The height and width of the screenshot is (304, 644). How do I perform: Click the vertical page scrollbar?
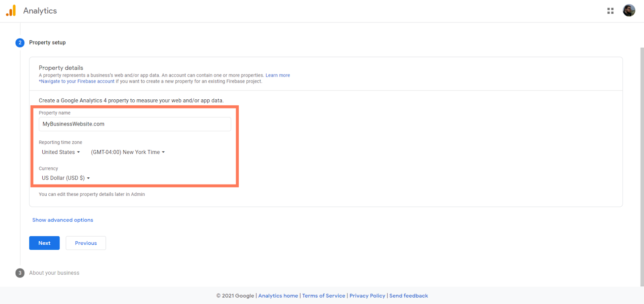click(642, 161)
